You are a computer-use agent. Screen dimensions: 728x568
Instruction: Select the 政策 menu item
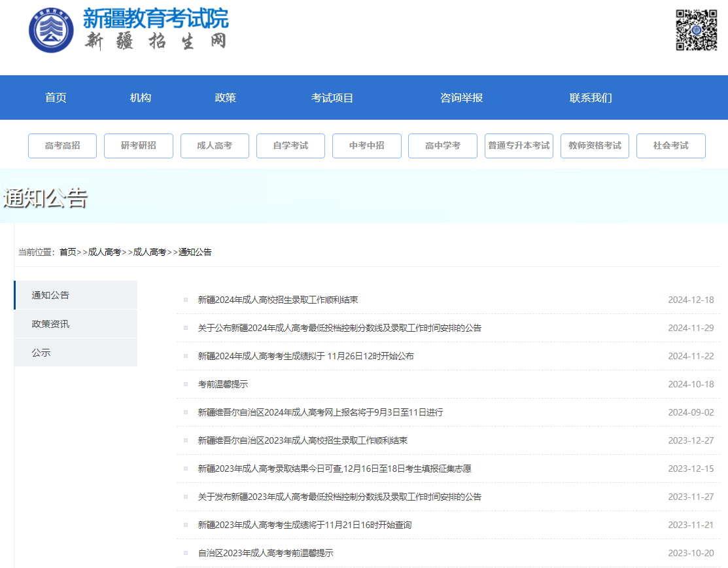[224, 98]
